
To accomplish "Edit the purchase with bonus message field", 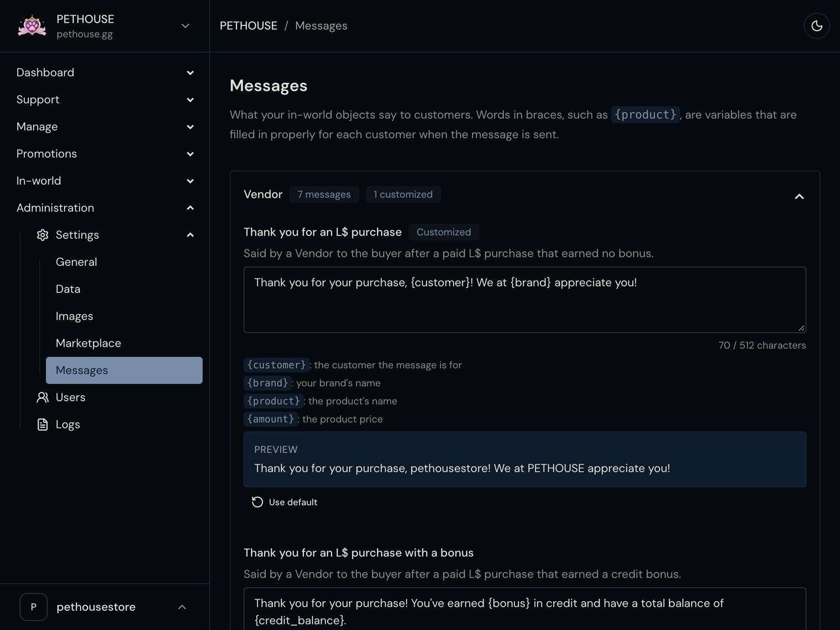I will coord(525,609).
